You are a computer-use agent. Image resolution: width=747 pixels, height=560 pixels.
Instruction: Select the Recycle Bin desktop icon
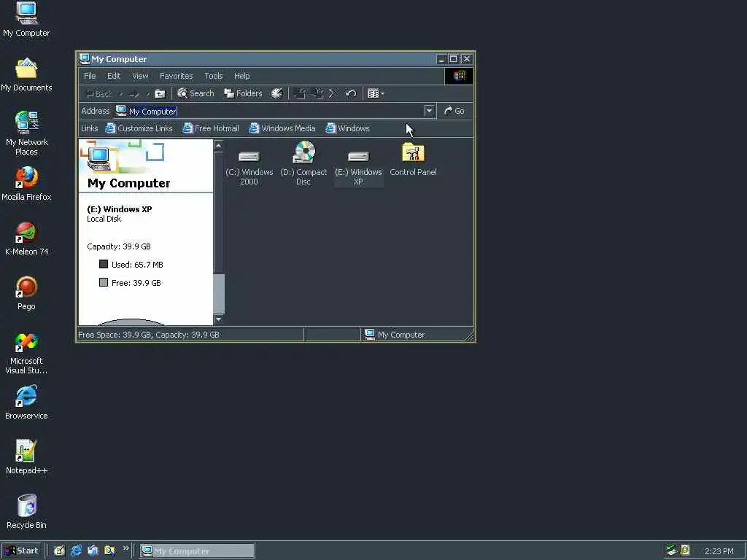[26, 513]
